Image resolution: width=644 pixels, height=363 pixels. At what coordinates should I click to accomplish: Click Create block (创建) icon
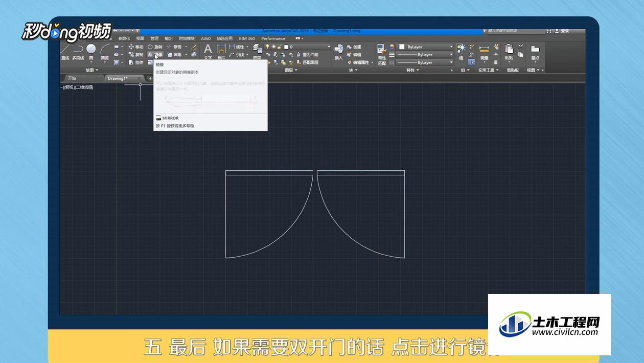pyautogui.click(x=354, y=47)
